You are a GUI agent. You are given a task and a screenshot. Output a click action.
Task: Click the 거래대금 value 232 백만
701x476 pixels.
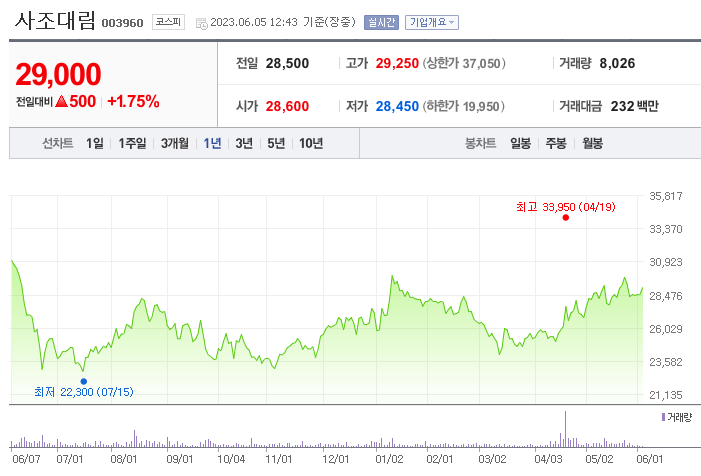[x=634, y=106]
